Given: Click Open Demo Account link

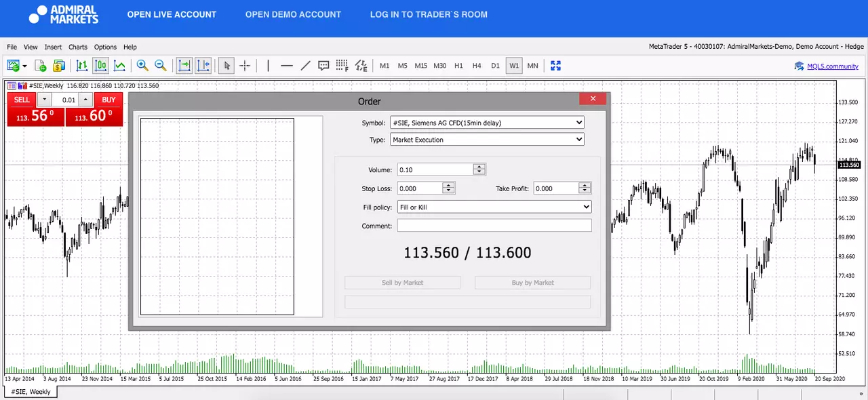Looking at the screenshot, I should pyautogui.click(x=294, y=14).
